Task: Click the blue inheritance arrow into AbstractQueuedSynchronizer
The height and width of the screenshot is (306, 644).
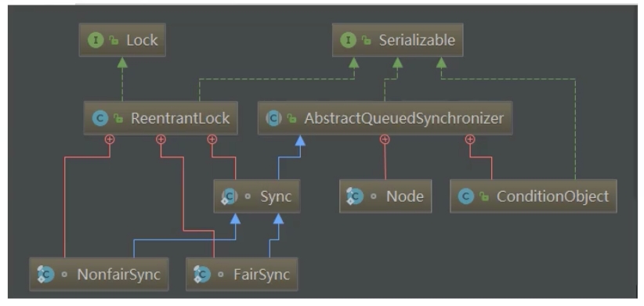Action: 300,141
